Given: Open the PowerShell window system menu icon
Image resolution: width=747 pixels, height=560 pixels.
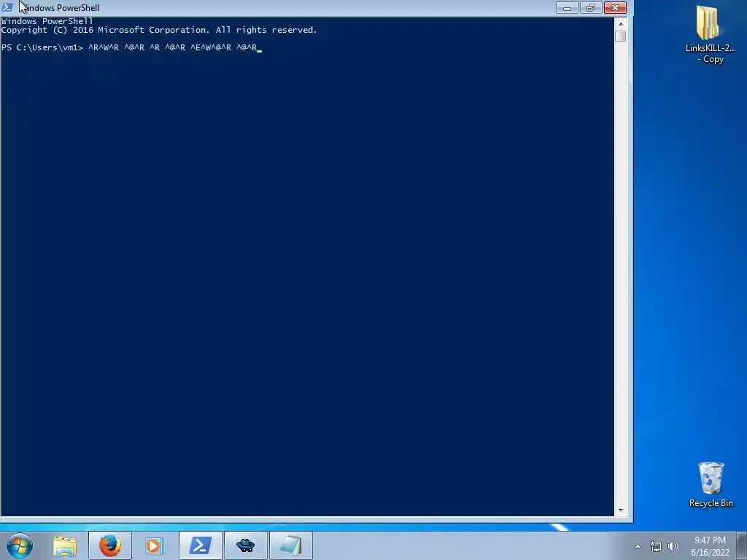Looking at the screenshot, I should [7, 7].
